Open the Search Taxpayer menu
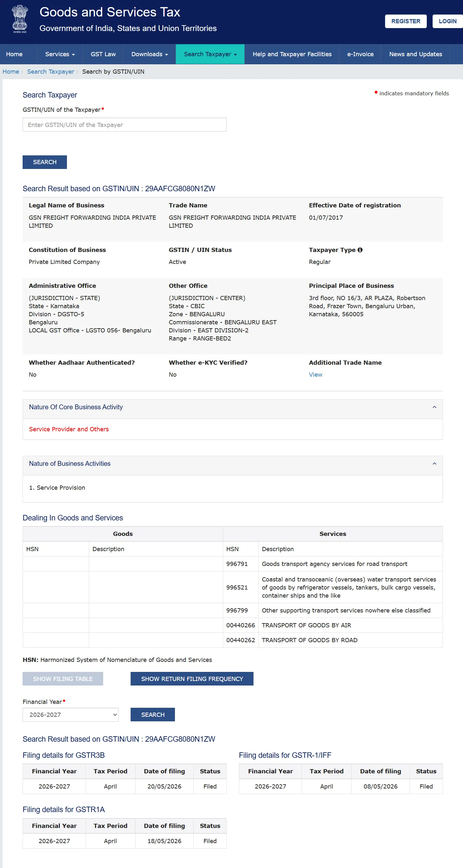 click(210, 54)
